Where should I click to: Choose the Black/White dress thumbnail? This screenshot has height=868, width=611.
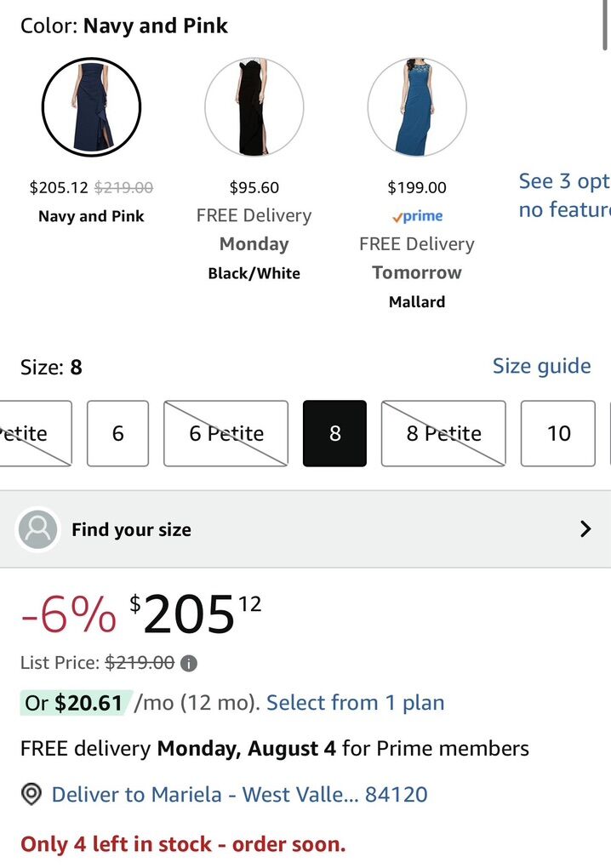[254, 107]
